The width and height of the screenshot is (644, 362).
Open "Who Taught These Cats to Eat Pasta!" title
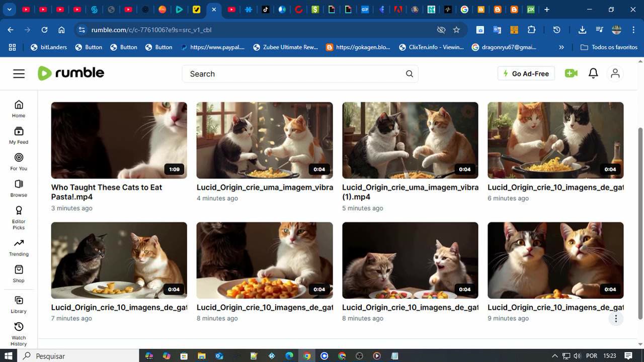click(x=107, y=192)
